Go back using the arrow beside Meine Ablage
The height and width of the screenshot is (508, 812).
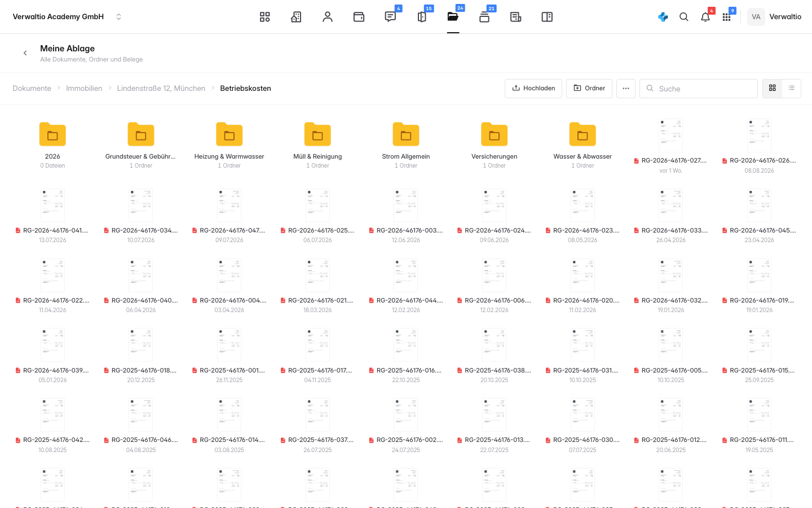[25, 53]
